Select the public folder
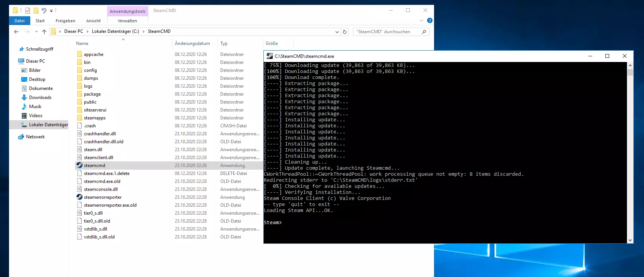This screenshot has height=277, width=644. pyautogui.click(x=90, y=102)
